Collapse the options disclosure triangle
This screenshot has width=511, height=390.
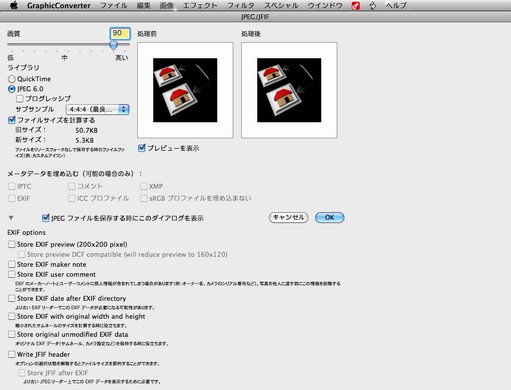coord(11,218)
